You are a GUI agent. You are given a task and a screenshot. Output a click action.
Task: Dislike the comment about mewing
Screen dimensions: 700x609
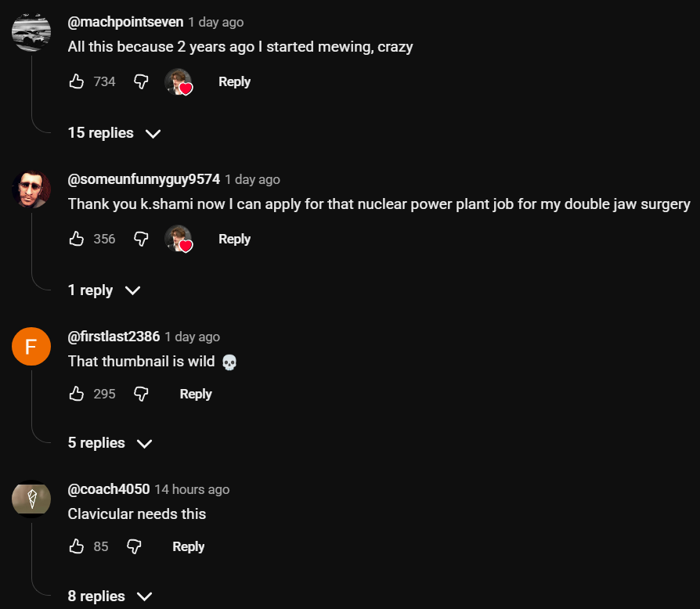coord(141,81)
